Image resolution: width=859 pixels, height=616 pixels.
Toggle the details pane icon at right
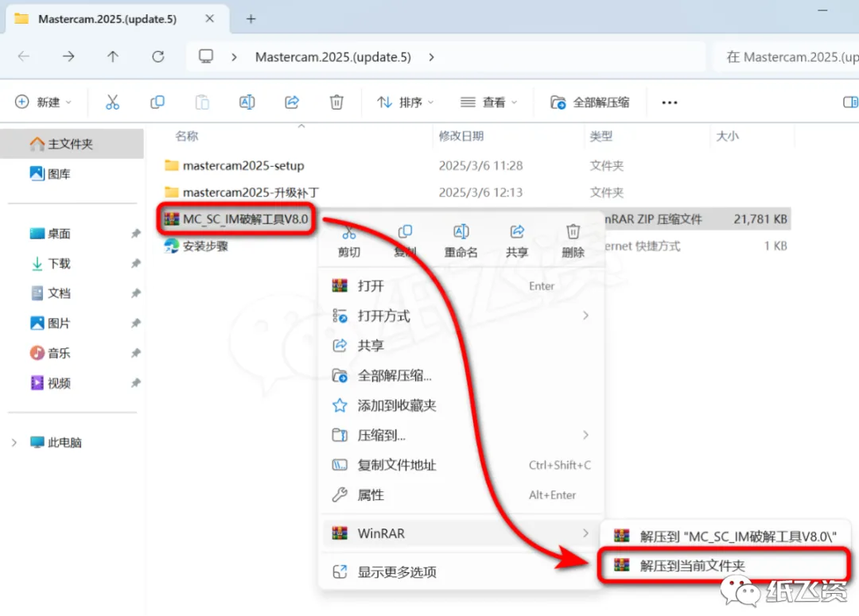tap(850, 102)
